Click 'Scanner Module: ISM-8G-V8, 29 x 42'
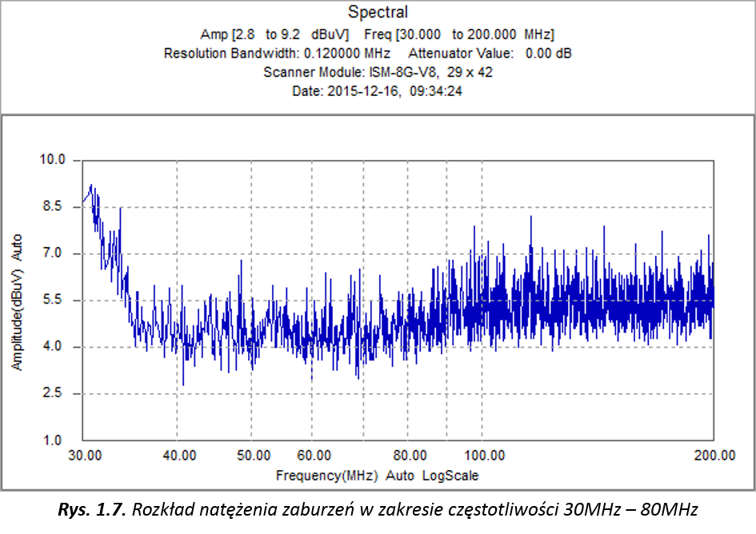756x534 pixels. tap(378, 72)
